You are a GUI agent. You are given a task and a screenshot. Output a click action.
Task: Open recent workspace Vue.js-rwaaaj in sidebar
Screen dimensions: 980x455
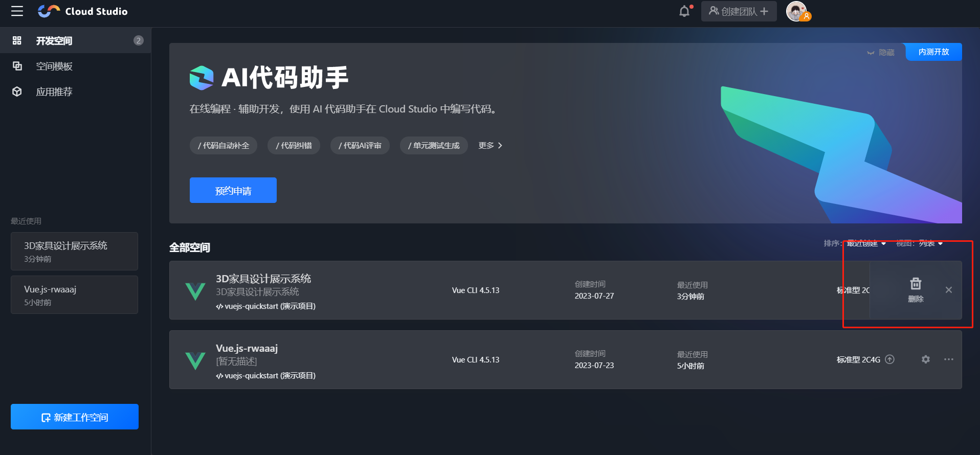click(74, 294)
